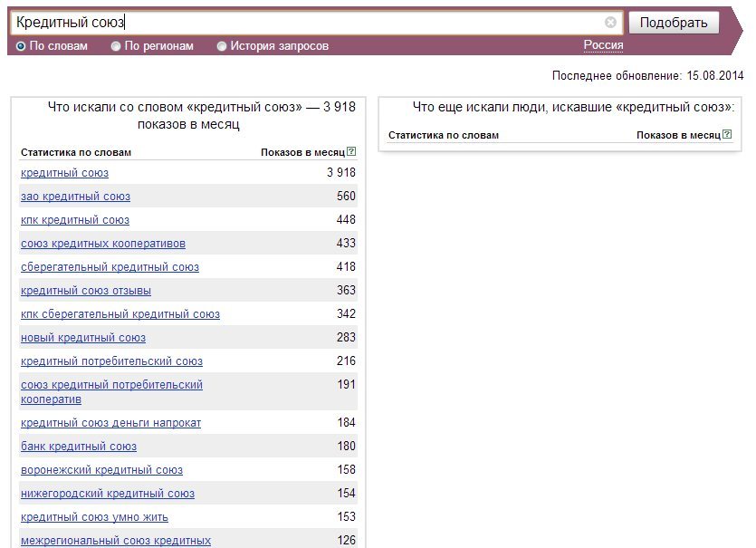Click the 433 impressions value
This screenshot has width=756, height=548.
click(346, 244)
